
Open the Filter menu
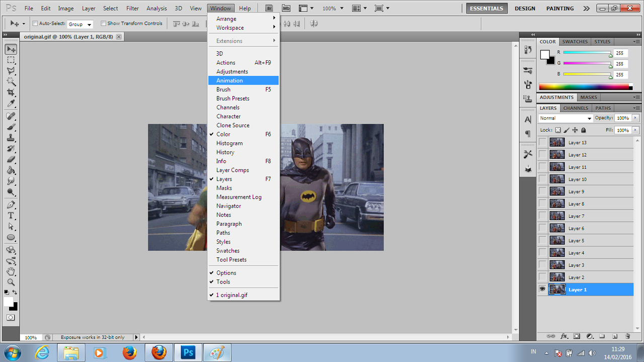(x=133, y=9)
